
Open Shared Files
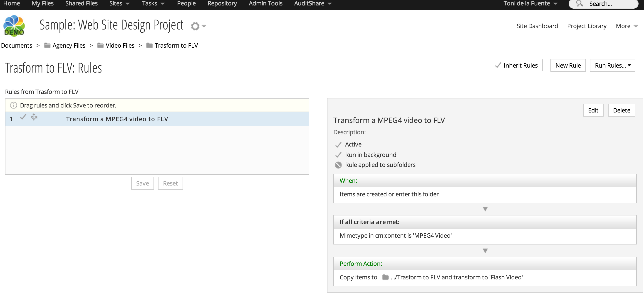pyautogui.click(x=81, y=3)
